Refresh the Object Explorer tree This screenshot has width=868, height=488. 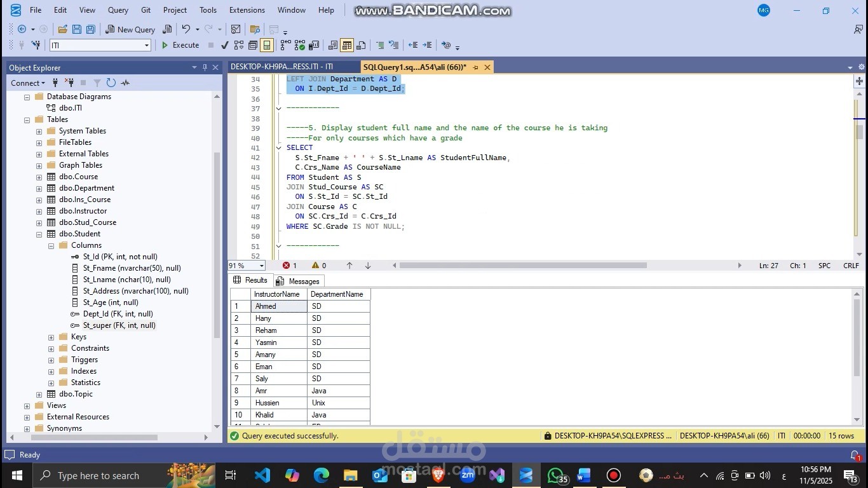click(111, 83)
